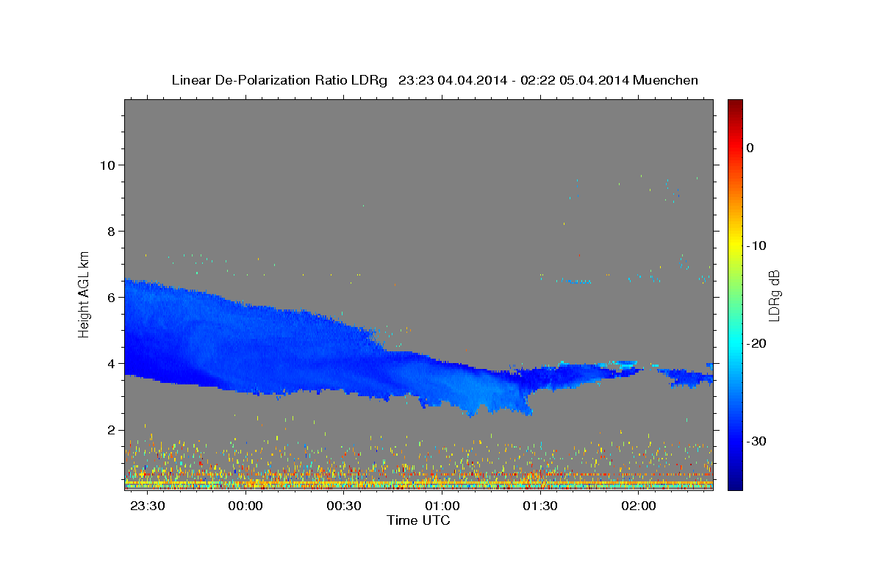The image size is (882, 588).
Task: Click the height tick label "8"
Action: 111,231
